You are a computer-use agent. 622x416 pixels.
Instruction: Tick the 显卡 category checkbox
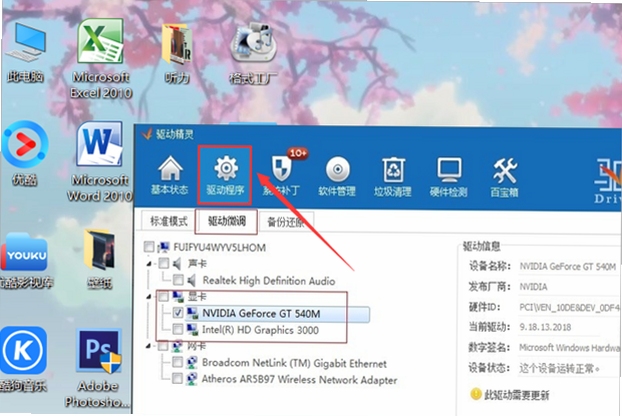[x=163, y=296]
